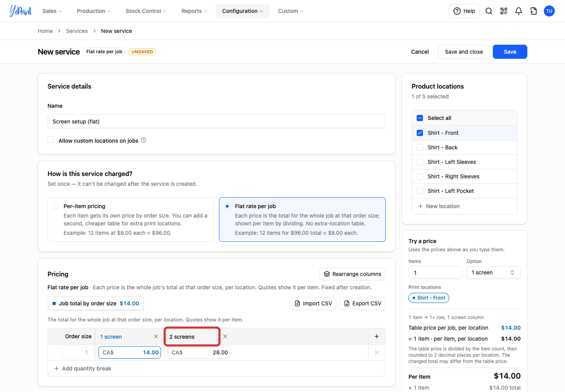Click Save and close
565x392 pixels.
tap(464, 52)
